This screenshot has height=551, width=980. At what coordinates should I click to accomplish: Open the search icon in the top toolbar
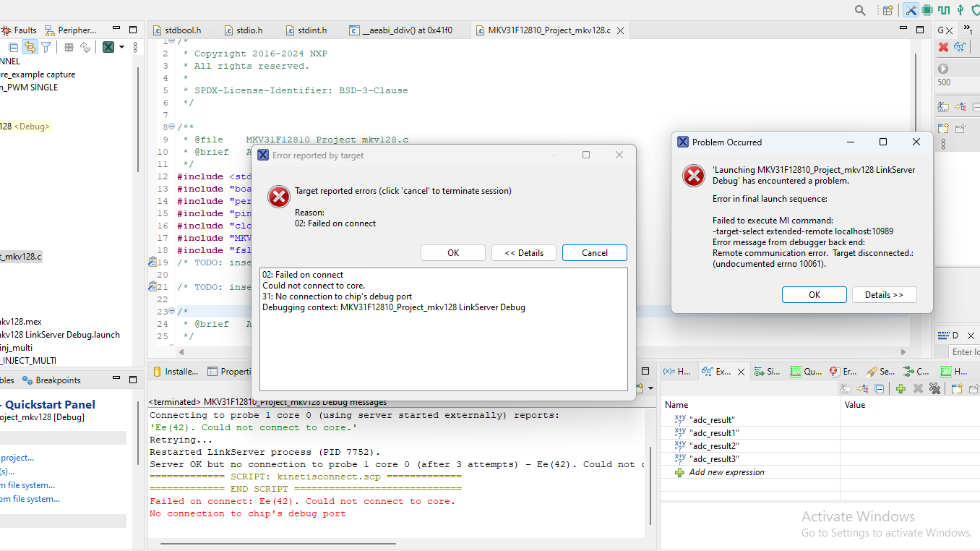[859, 10]
